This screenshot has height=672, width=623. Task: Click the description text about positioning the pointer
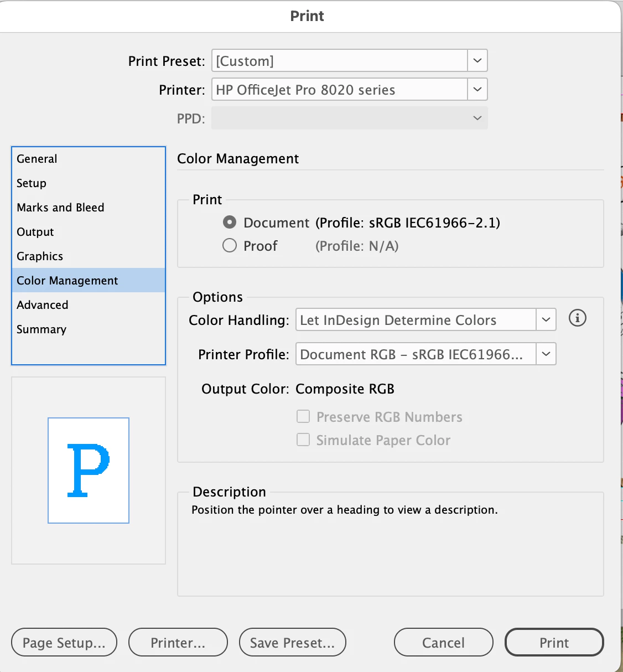pyautogui.click(x=345, y=510)
